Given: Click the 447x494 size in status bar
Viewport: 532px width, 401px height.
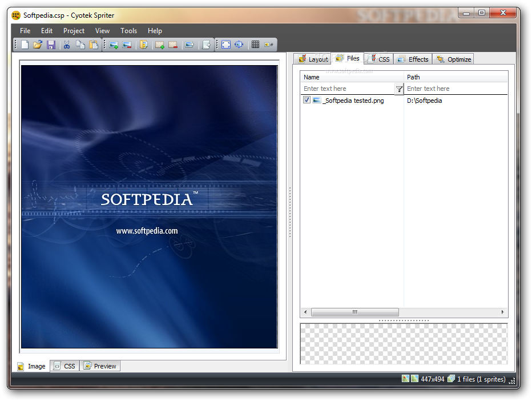Looking at the screenshot, I should point(433,379).
